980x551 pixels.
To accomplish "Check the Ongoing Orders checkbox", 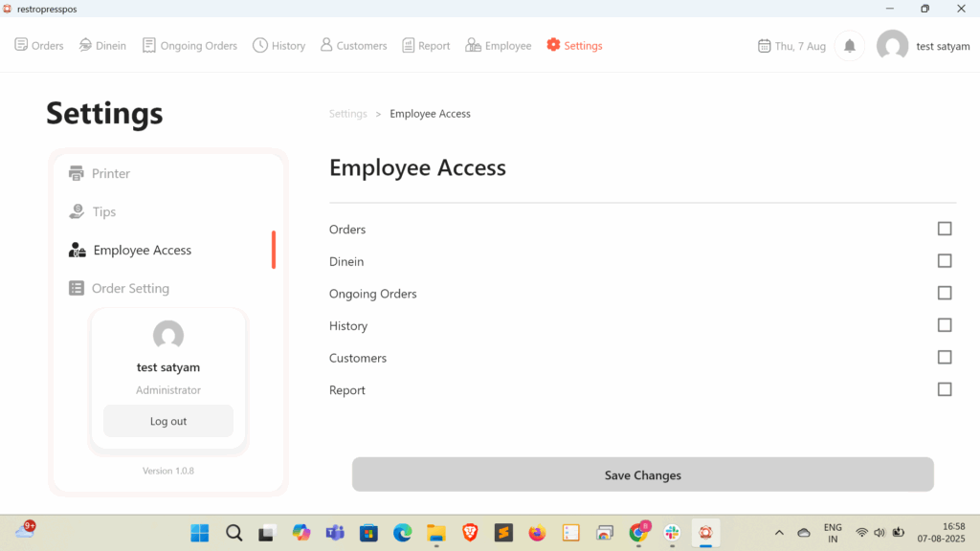I will [x=945, y=293].
